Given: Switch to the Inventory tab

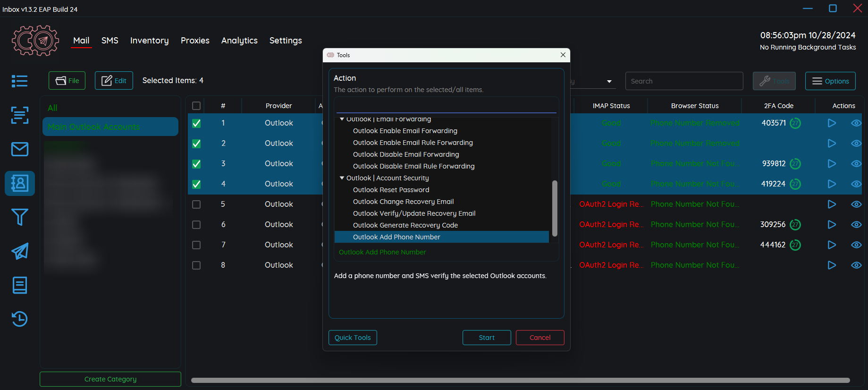Looking at the screenshot, I should tap(149, 41).
